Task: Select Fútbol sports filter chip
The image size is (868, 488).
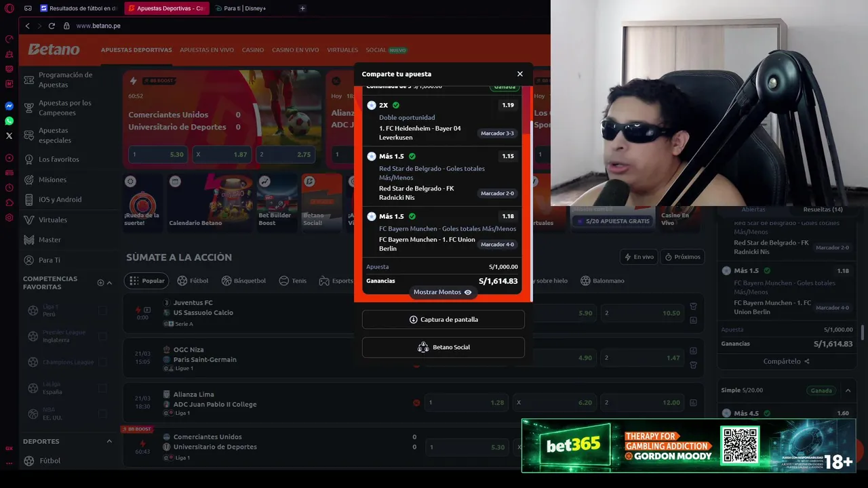Action: [193, 281]
